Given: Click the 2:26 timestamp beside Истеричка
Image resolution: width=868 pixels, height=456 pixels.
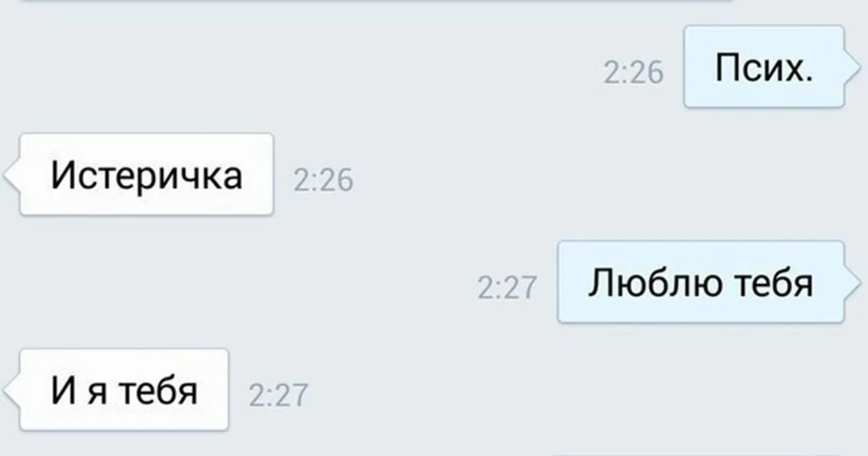Looking at the screenshot, I should pos(323,181).
